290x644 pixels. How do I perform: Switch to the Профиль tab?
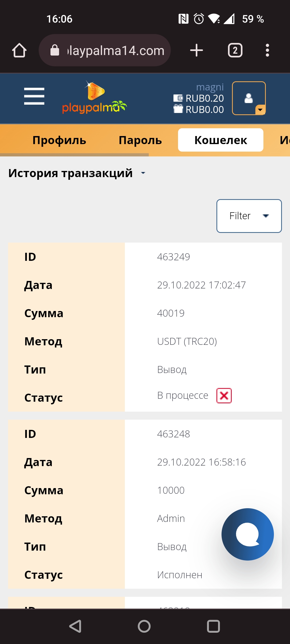[59, 140]
